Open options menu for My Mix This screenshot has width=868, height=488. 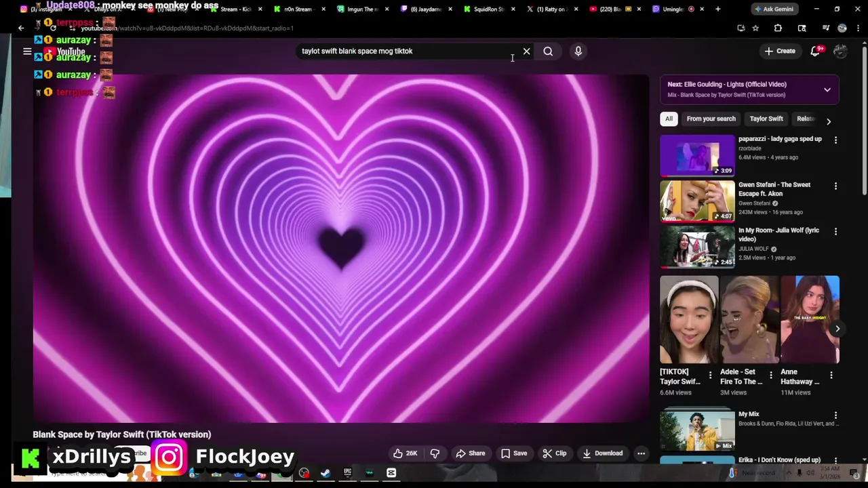pyautogui.click(x=835, y=415)
